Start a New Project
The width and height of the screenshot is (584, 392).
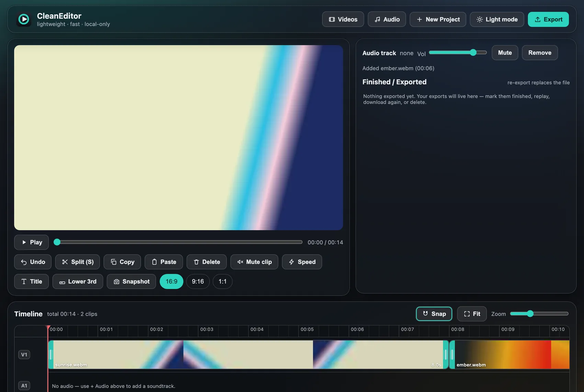(438, 19)
